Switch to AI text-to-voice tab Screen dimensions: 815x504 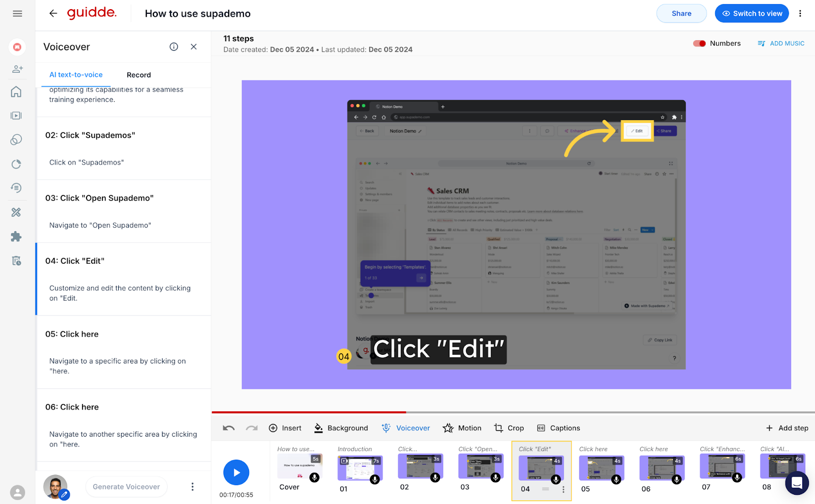point(76,75)
